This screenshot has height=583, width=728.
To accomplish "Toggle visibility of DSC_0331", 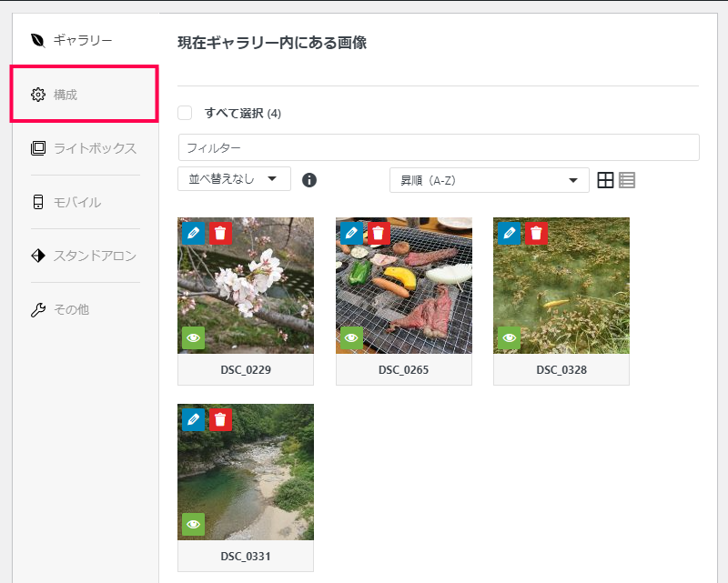I will 193,525.
